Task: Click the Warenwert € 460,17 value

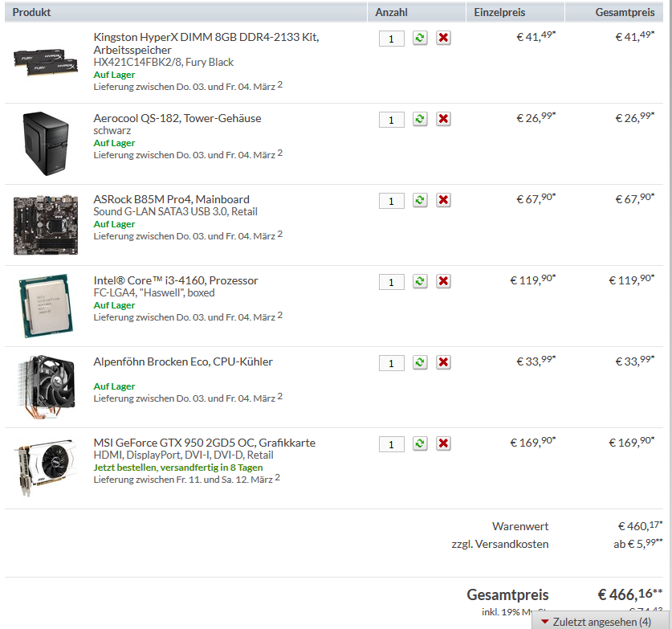Action: pos(640,525)
